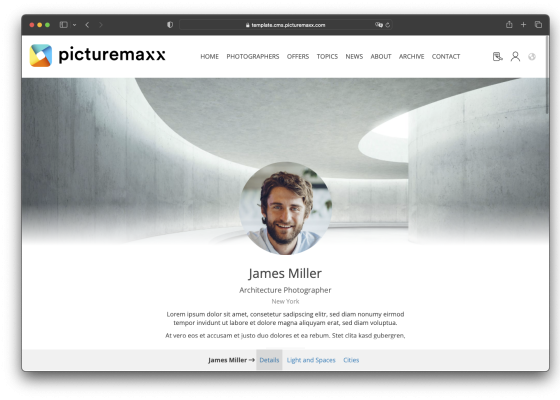Click the picturemaxx logo
The width and height of the screenshot is (560, 400).
[x=98, y=55]
